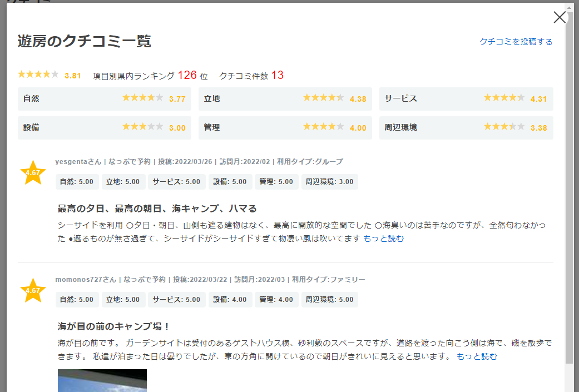
Task: Click the サービス 4.31 star rating icons
Action: coord(504,98)
